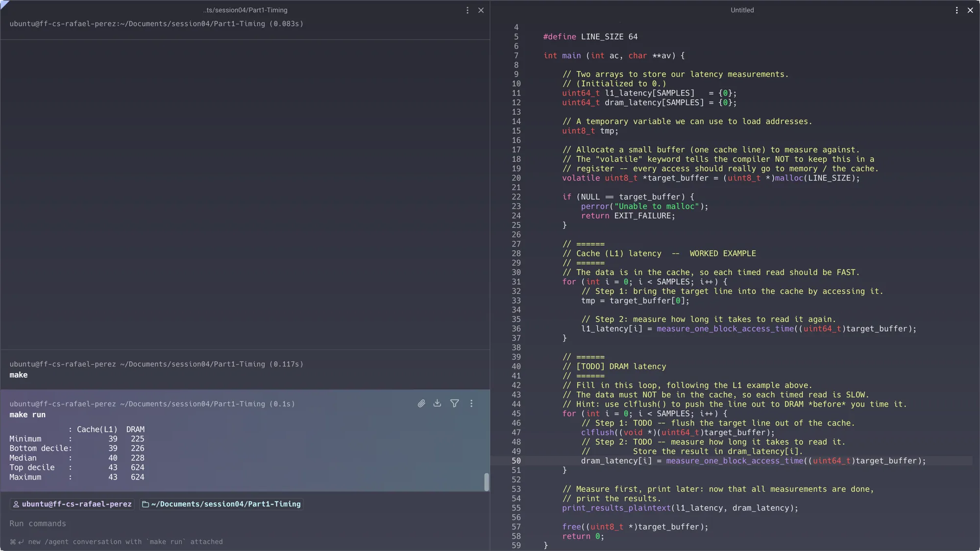980x551 pixels.
Task: Click the print_results_plaintext call
Action: click(x=680, y=508)
